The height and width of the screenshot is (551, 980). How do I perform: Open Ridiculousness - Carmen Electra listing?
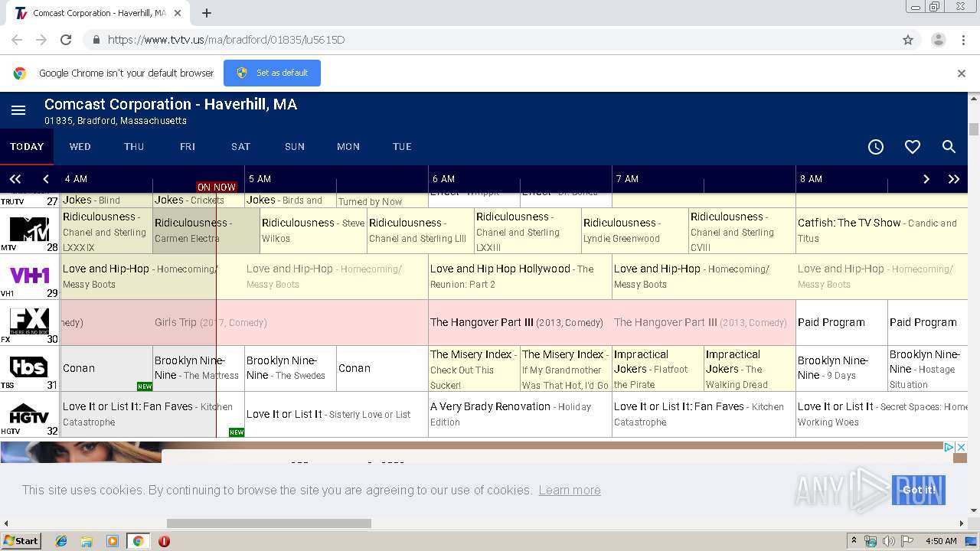pos(207,230)
